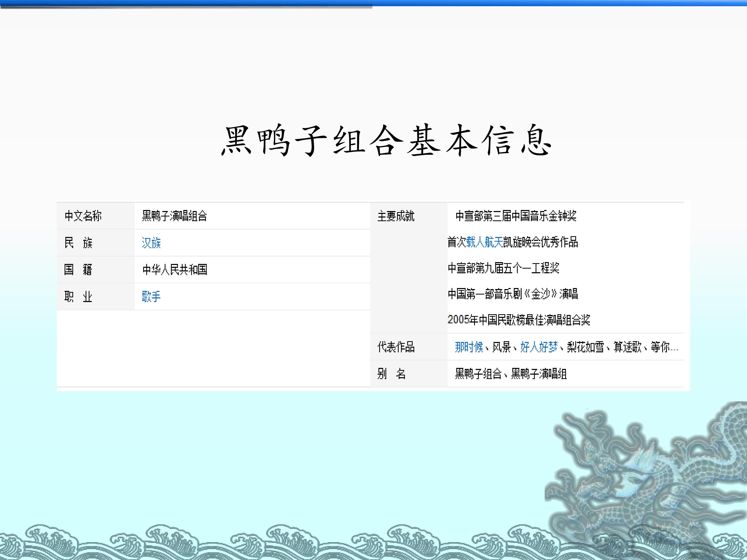Select the 别名 label
Screen dimensions: 747x560
(x=391, y=374)
